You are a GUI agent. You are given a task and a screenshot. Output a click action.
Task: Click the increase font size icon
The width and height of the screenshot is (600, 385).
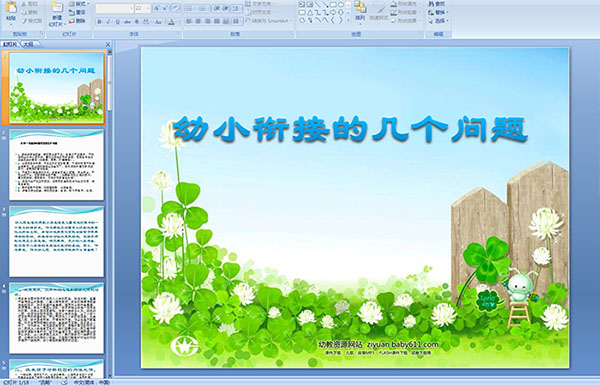point(156,8)
